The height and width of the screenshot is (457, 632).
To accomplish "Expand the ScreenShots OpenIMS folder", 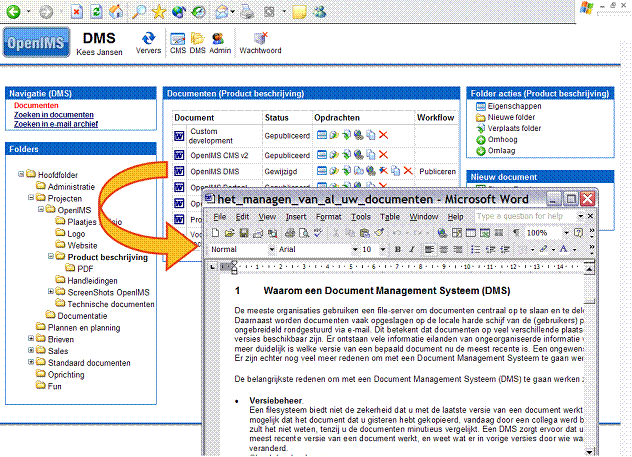I will tap(50, 291).
